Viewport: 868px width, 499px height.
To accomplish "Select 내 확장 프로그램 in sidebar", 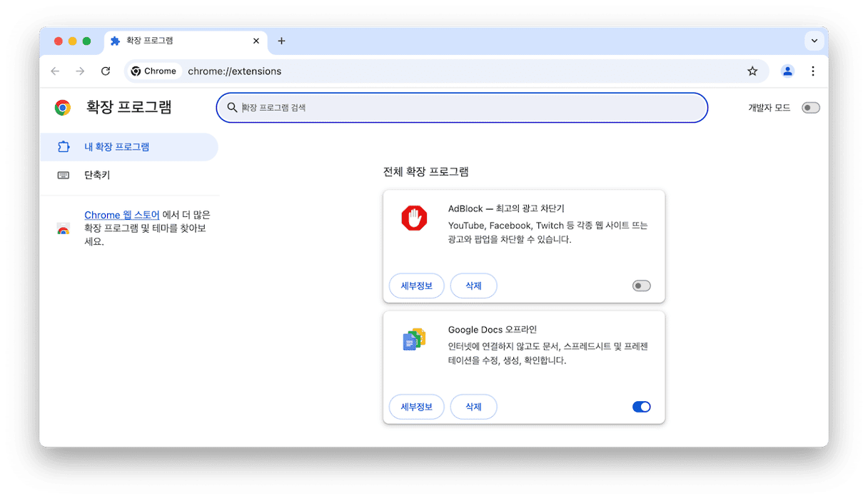I will [x=129, y=147].
